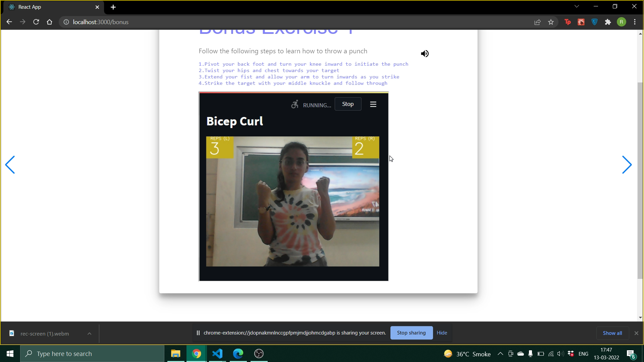
Task: Click the blue shield VPN extension icon
Action: pos(594,22)
